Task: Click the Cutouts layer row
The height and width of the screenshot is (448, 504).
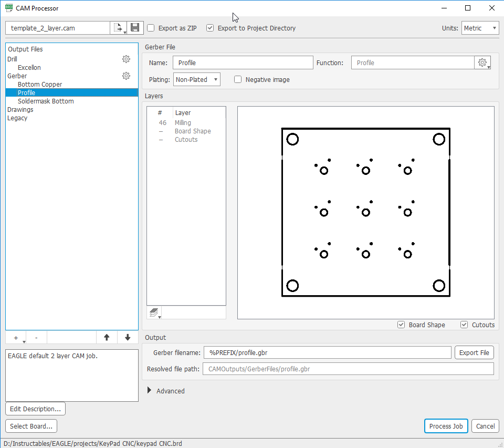Action: 186,139
